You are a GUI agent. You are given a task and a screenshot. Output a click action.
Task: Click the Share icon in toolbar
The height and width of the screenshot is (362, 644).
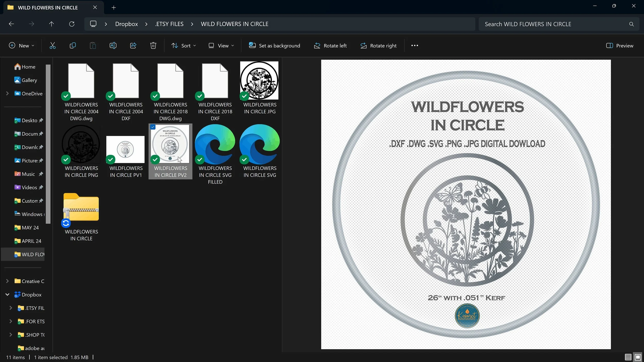click(x=133, y=46)
